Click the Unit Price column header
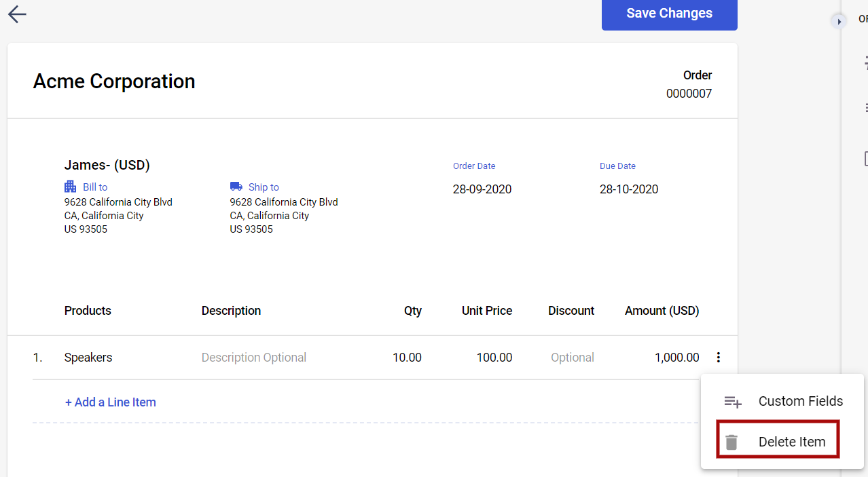 tap(487, 311)
